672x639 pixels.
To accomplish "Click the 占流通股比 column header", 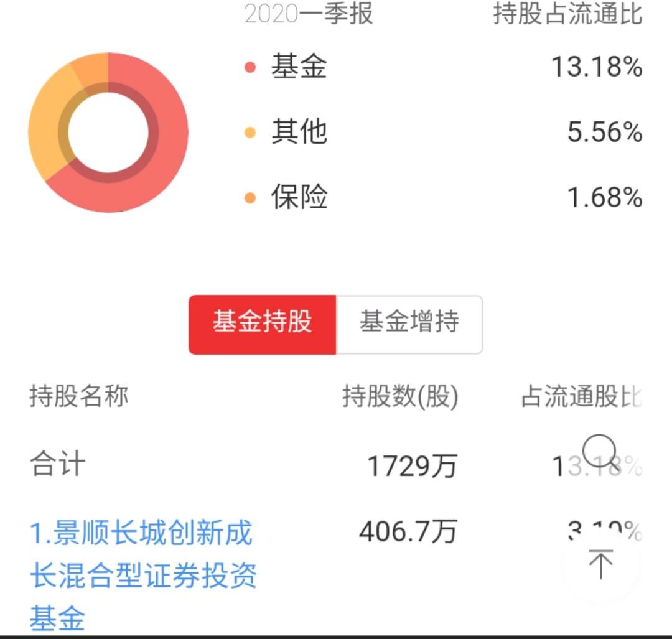I will coord(582,396).
